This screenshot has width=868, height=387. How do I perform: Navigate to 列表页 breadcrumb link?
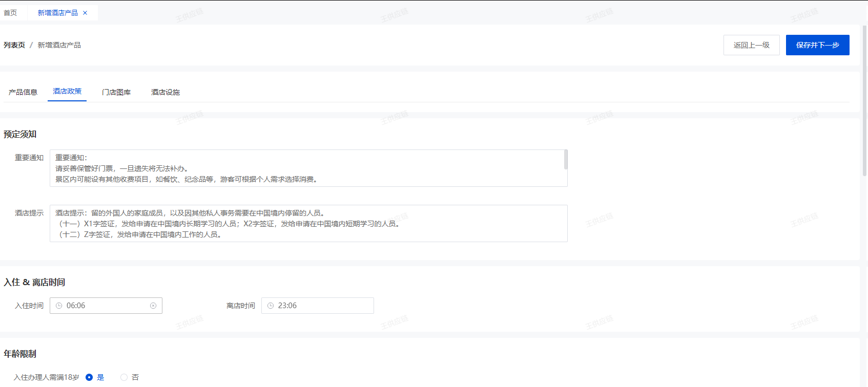[14, 45]
